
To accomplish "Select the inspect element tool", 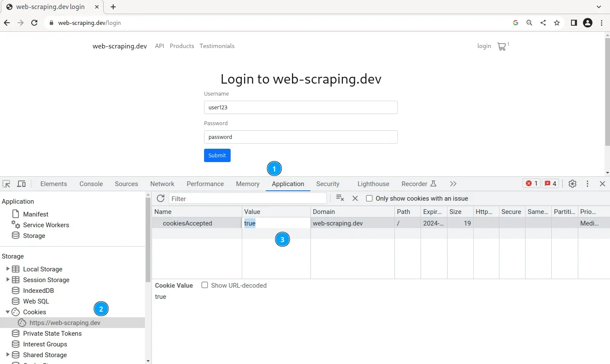I will click(6, 184).
